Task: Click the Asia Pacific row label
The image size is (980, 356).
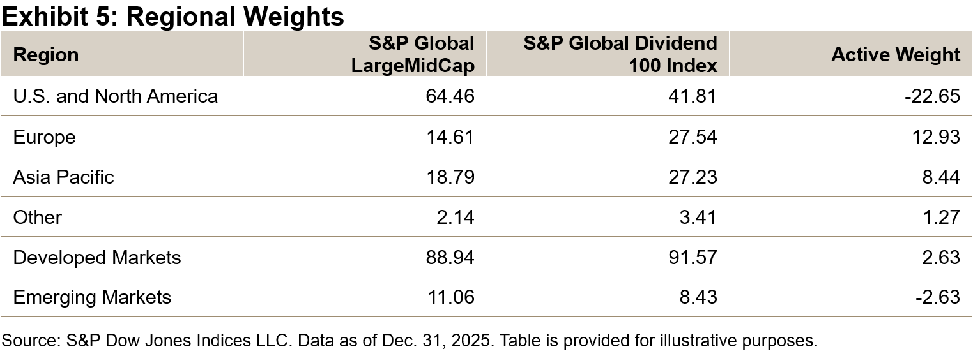Action: pyautogui.click(x=63, y=177)
